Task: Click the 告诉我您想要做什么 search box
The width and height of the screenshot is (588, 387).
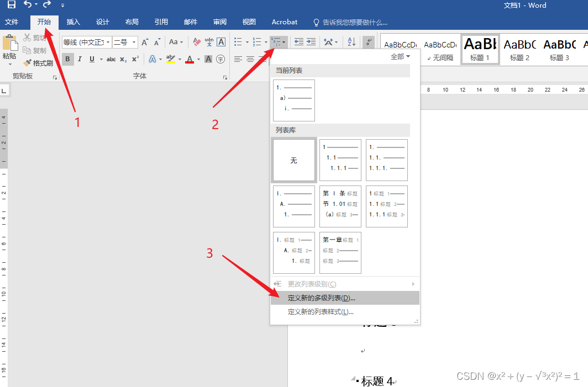Action: [x=350, y=23]
